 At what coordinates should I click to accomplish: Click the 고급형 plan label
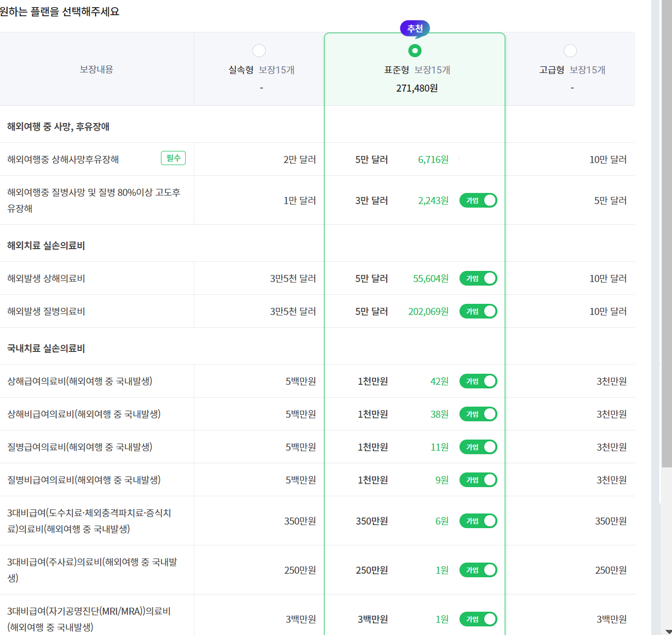(x=552, y=70)
